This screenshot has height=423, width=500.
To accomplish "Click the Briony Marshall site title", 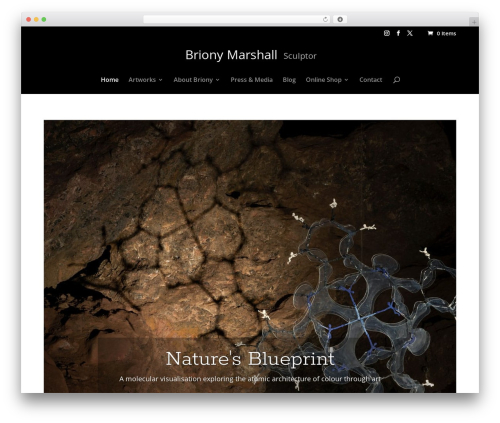I will (x=231, y=55).
